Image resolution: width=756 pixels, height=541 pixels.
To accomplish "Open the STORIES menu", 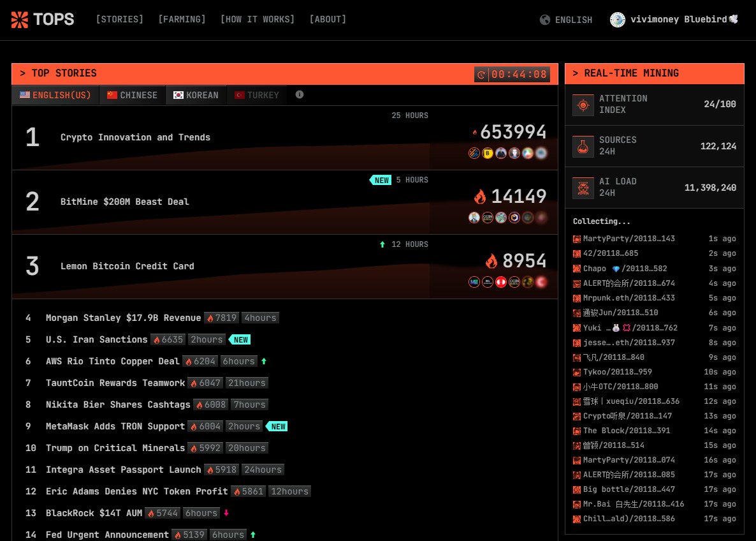I will pos(120,19).
